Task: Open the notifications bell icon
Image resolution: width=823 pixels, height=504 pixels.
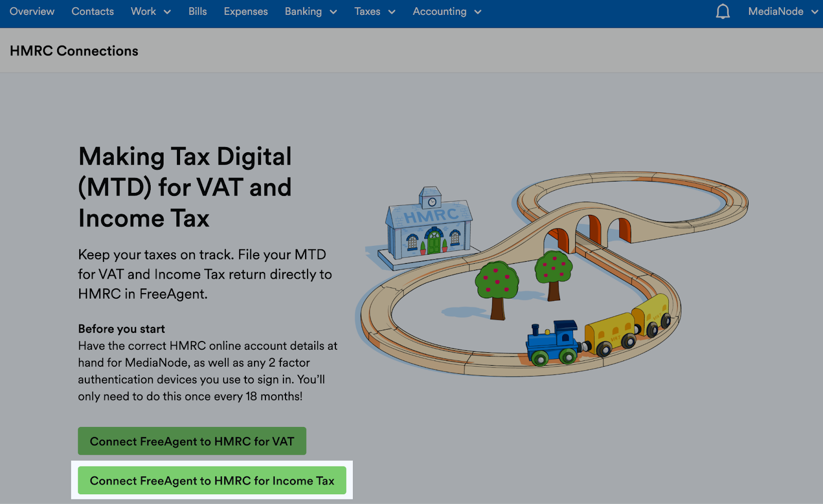Action: point(723,11)
